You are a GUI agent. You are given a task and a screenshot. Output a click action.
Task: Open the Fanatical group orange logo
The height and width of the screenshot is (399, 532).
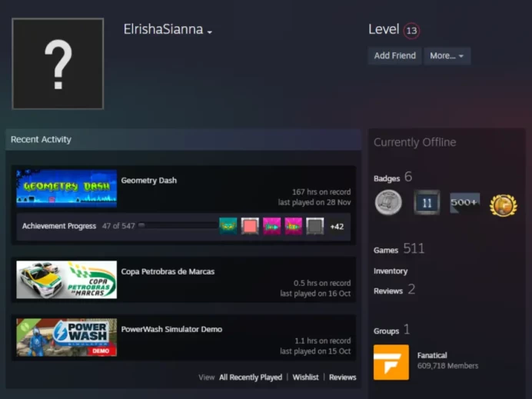391,362
